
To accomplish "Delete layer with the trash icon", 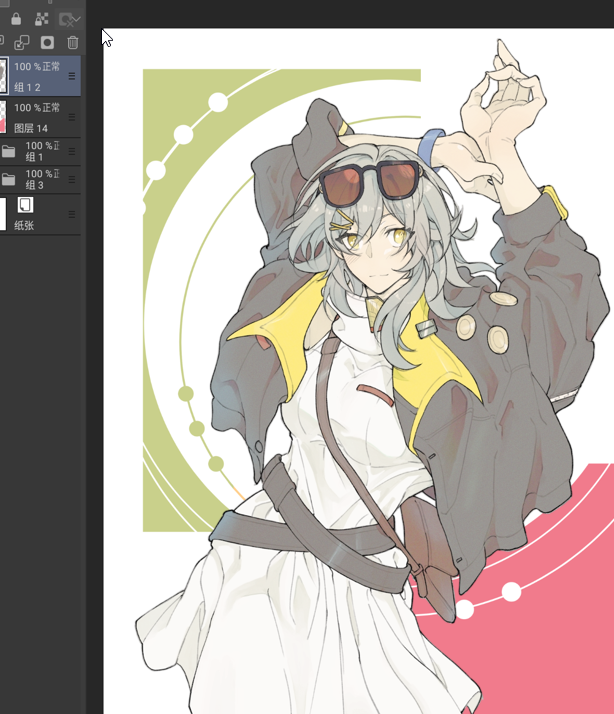I will 72,42.
